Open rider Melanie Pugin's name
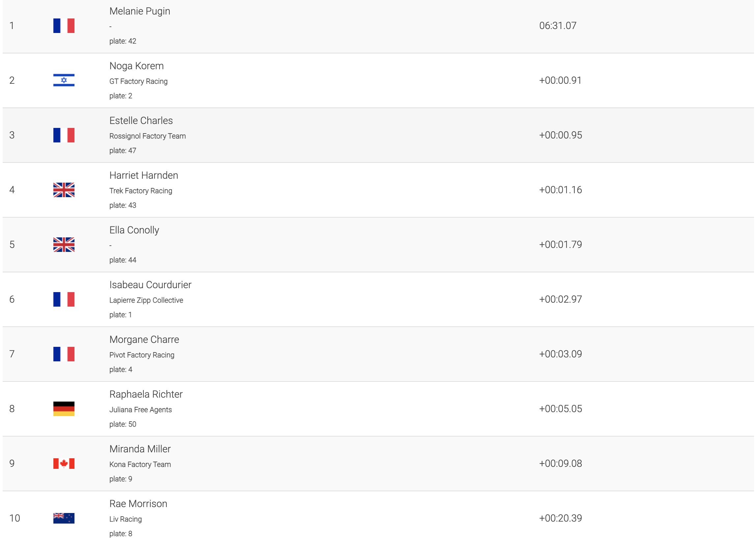The width and height of the screenshot is (756, 544). [x=140, y=11]
